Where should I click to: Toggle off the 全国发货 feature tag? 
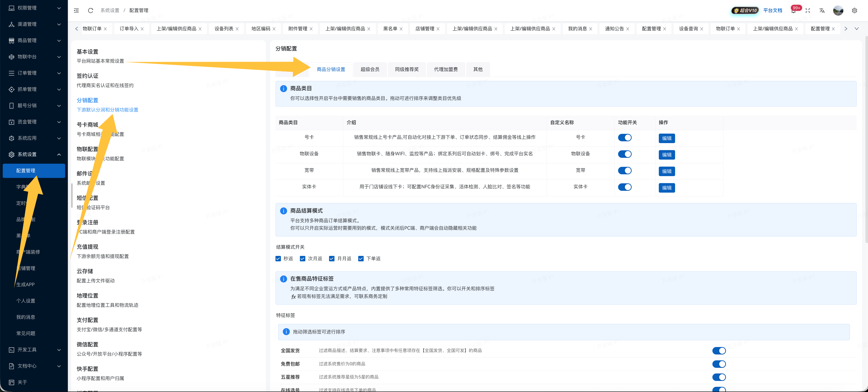tap(719, 350)
